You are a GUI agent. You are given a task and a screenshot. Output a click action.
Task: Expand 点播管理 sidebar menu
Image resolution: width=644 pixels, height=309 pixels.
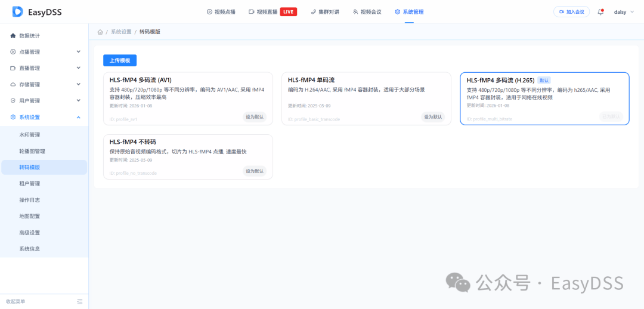pyautogui.click(x=44, y=52)
